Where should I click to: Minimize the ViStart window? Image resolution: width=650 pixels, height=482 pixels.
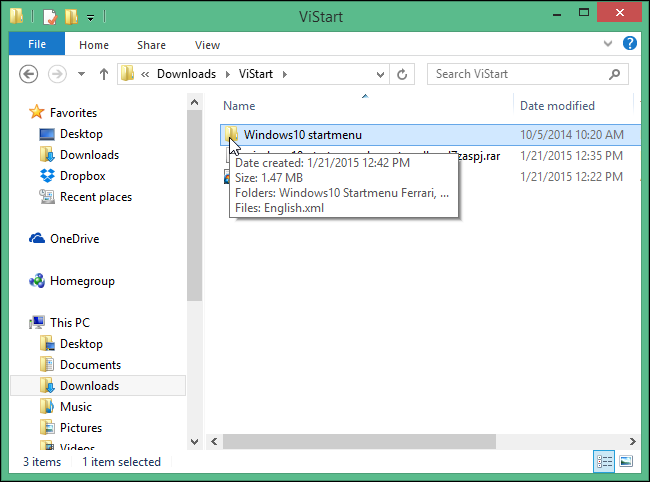click(x=557, y=15)
